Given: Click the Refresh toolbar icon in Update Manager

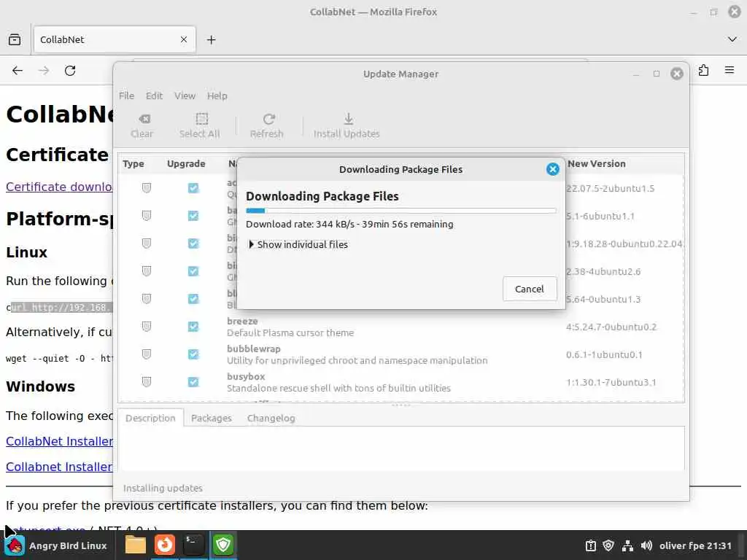Looking at the screenshot, I should tap(267, 125).
